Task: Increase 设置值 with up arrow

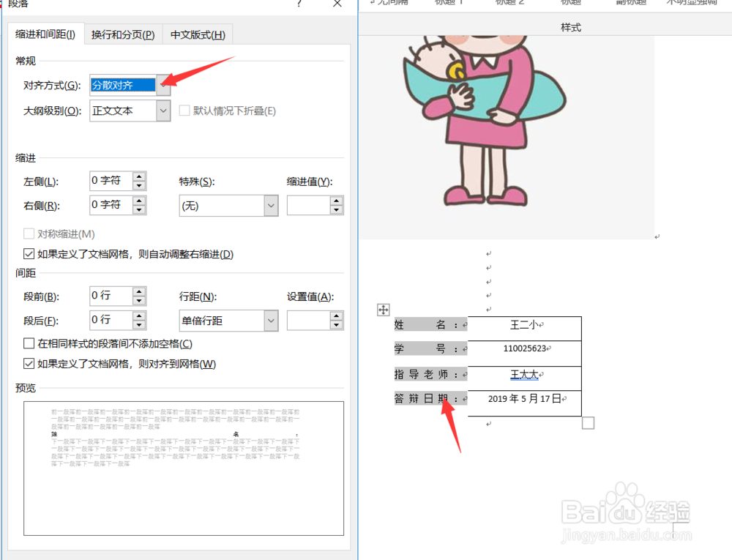Action: (337, 316)
